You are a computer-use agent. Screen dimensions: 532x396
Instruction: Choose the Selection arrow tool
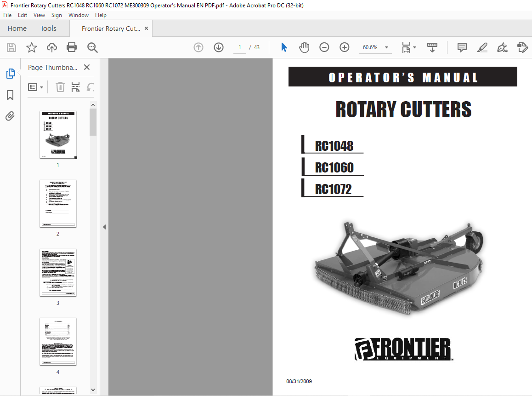[x=284, y=47]
